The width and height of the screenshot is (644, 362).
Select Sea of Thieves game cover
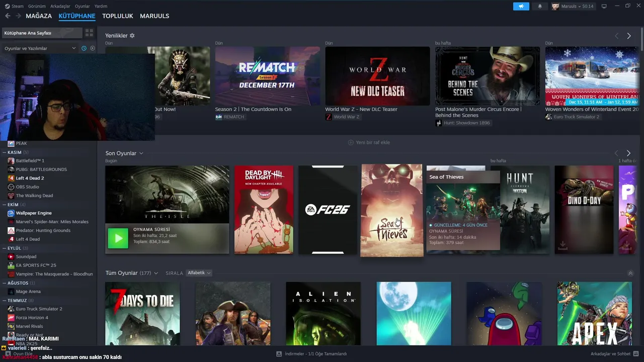click(392, 210)
